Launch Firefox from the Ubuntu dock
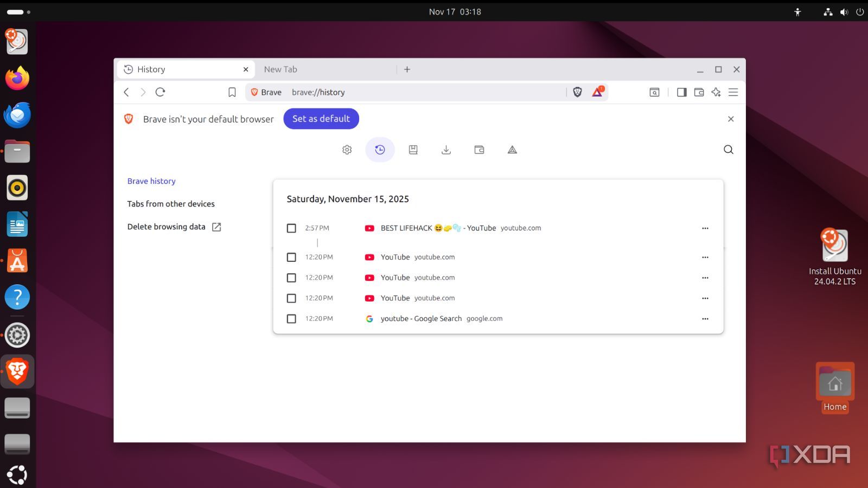This screenshot has height=488, width=868. coord(17,78)
